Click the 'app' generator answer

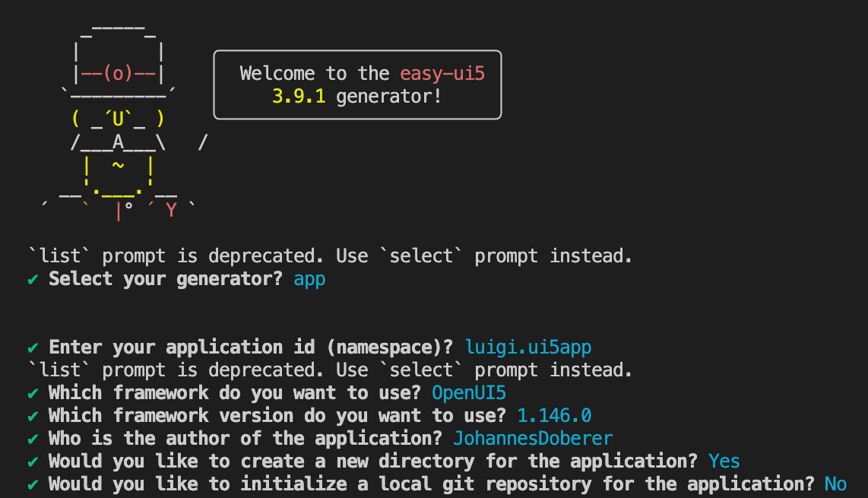309,279
